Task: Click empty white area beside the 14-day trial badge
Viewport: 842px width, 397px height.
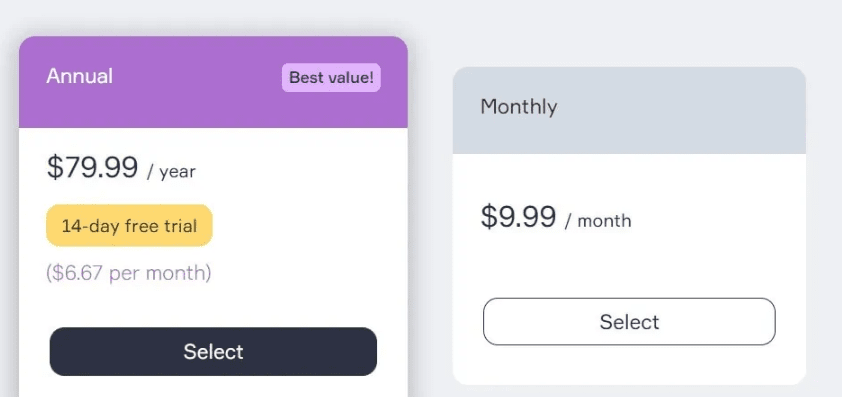Action: (306, 226)
